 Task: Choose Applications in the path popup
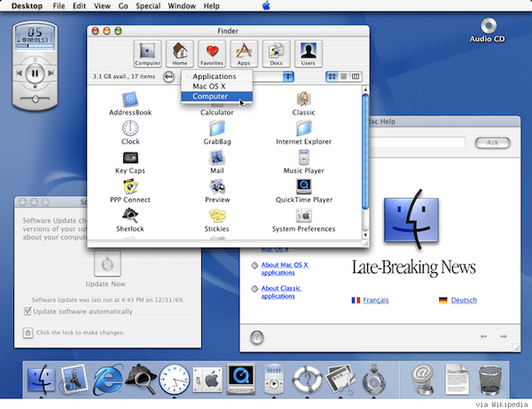click(217, 76)
